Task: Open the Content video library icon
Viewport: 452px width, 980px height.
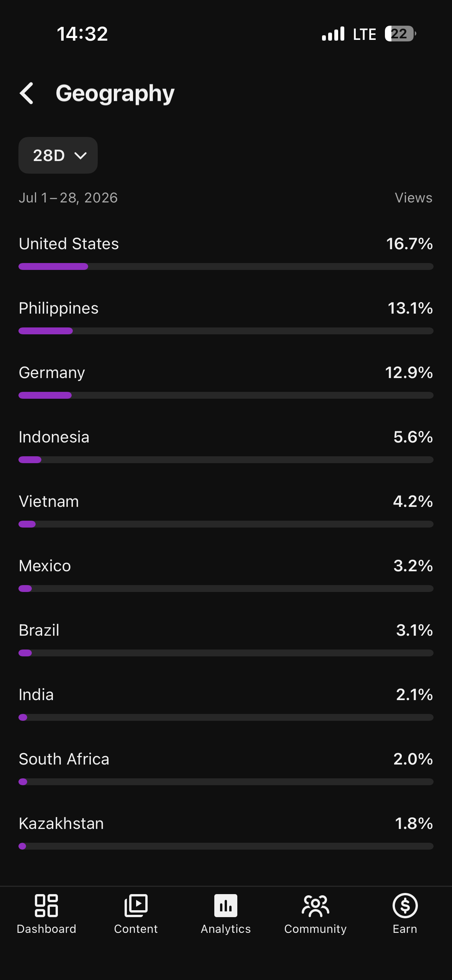Action: (x=136, y=906)
